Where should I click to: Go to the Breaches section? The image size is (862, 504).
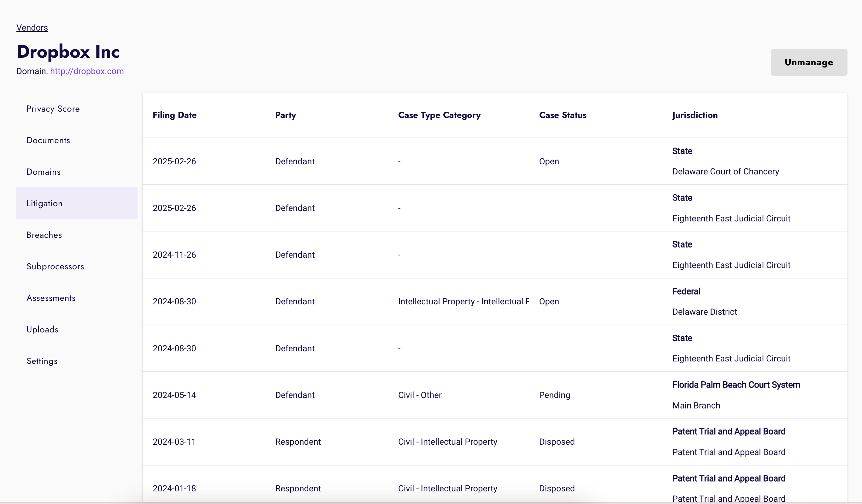click(x=77, y=235)
